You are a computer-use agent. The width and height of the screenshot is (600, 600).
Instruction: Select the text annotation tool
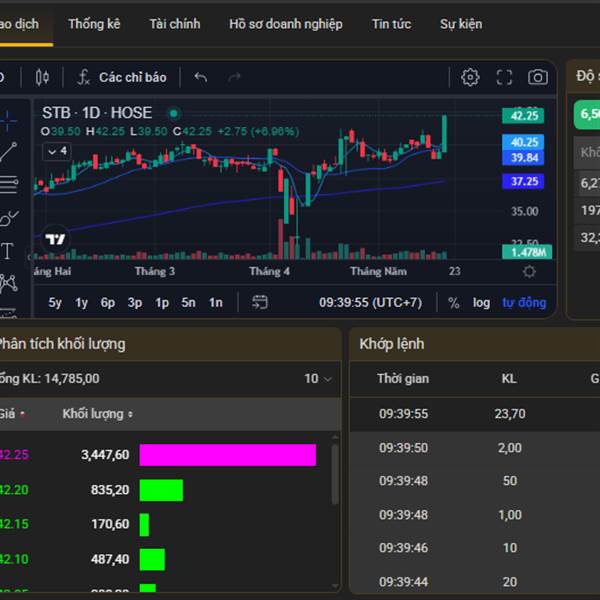tap(8, 251)
